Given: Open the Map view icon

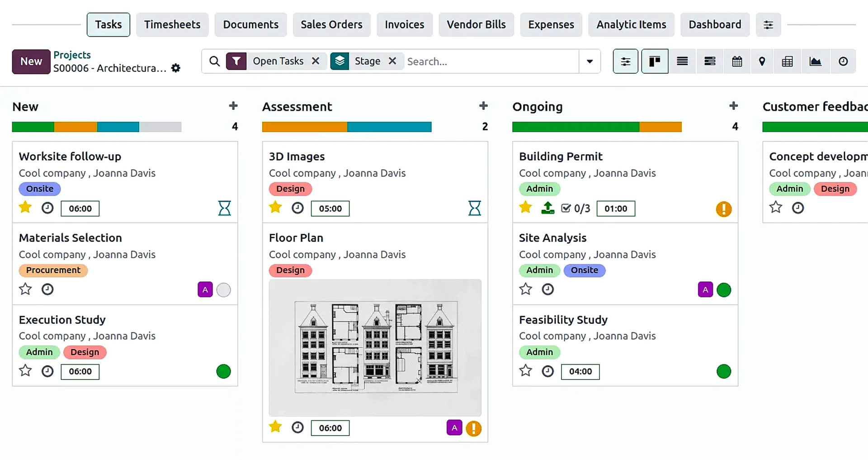Looking at the screenshot, I should pos(762,62).
